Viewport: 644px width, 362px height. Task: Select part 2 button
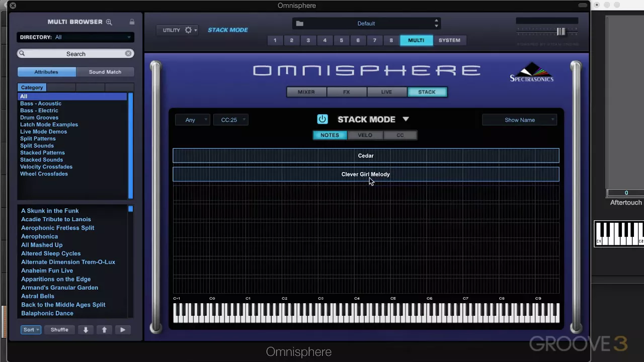point(291,40)
